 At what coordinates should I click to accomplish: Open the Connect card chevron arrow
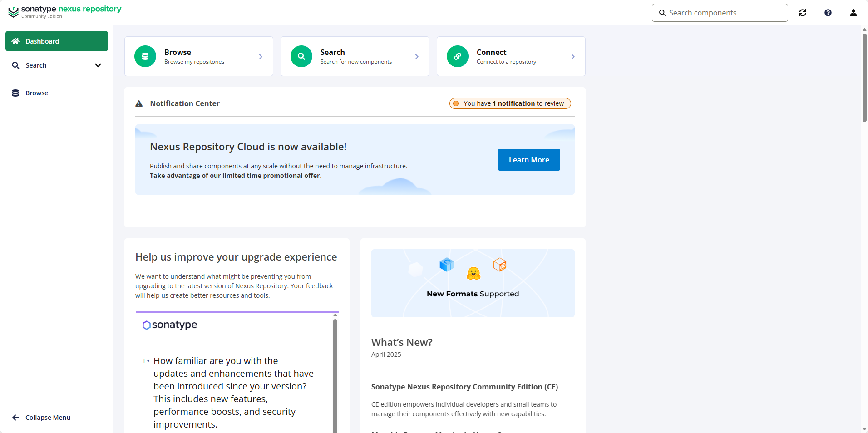click(573, 57)
